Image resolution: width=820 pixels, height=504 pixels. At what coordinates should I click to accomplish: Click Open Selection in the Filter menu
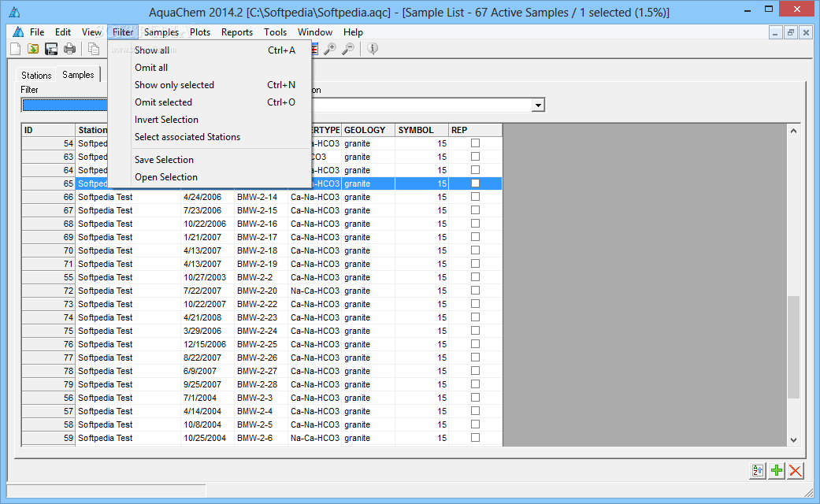[x=210, y=176]
